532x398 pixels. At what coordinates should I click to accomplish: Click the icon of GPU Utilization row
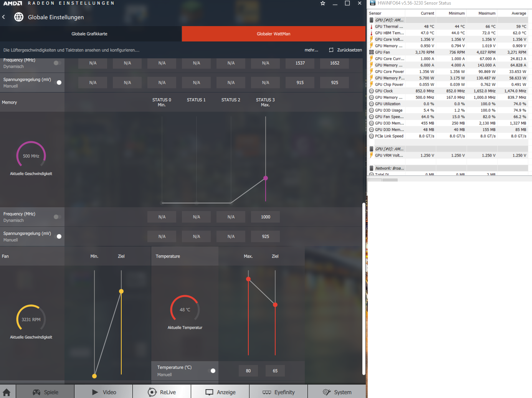(x=371, y=104)
